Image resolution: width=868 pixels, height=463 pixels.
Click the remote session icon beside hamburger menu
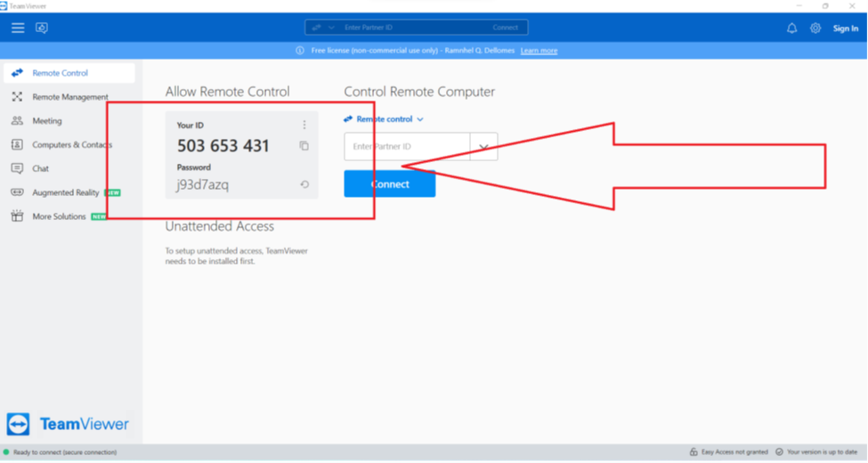tap(42, 28)
